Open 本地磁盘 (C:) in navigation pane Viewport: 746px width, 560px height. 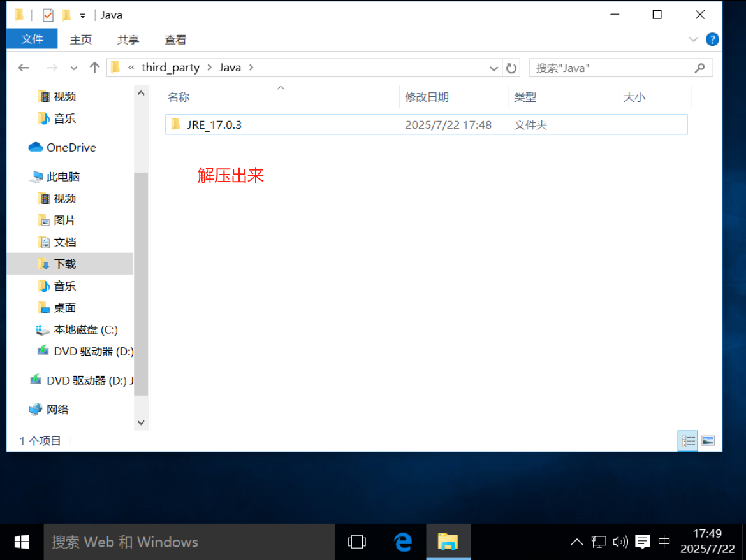pos(85,329)
